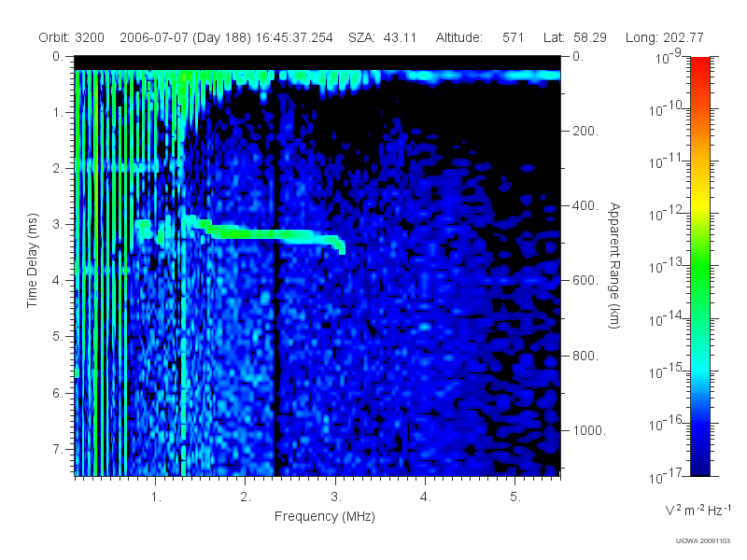Click the '10^-9' colorbar tick label
This screenshot has width=747, height=560.
pos(669,57)
